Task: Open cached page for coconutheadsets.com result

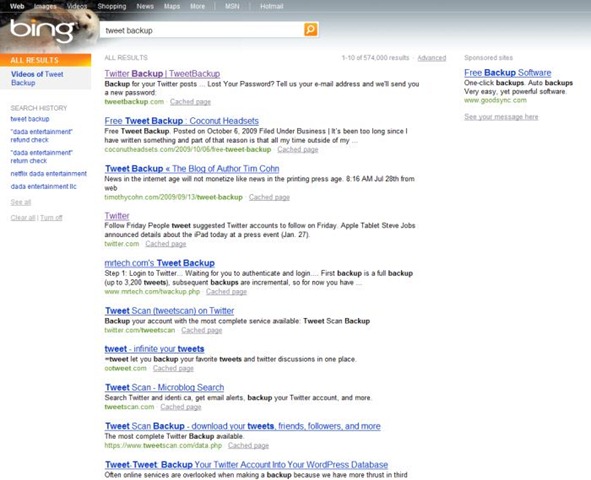Action: pos(298,149)
